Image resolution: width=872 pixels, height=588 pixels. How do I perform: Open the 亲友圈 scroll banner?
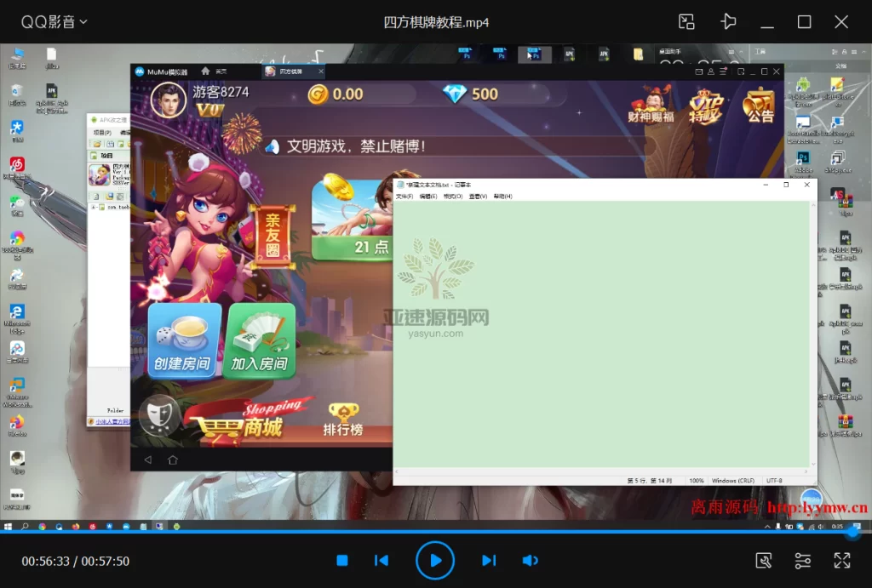tap(272, 236)
